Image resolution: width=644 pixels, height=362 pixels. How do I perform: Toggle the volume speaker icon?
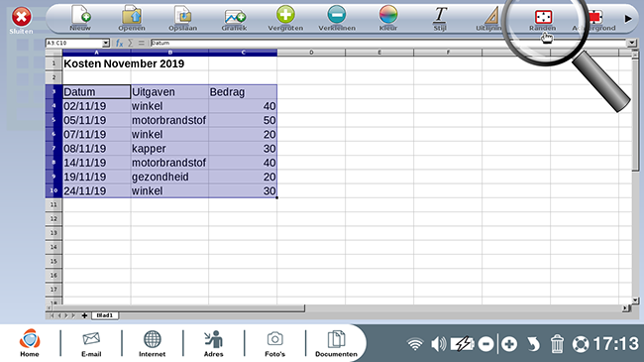(439, 344)
